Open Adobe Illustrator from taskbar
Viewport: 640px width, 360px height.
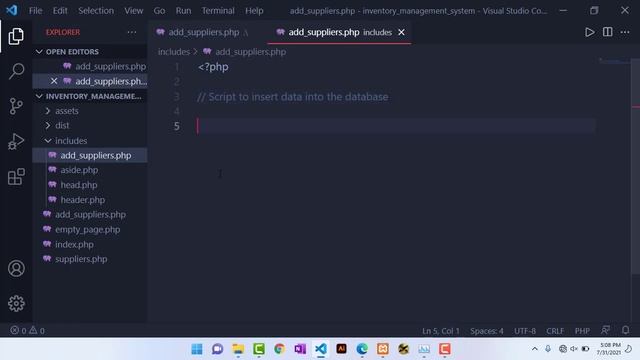coord(341,349)
